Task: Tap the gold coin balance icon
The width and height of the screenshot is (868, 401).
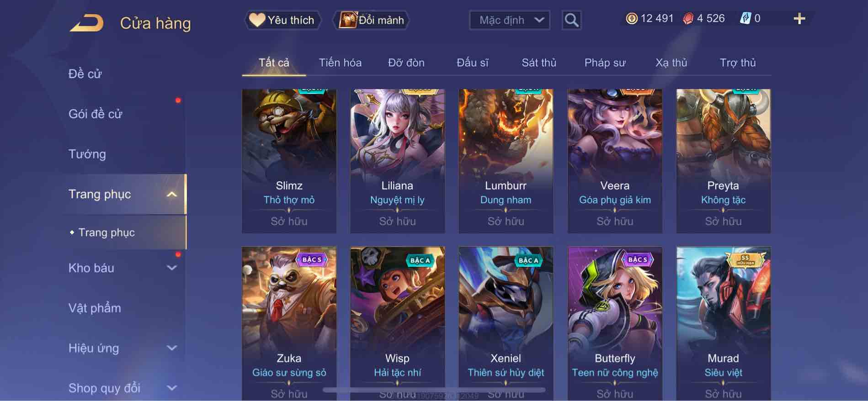Action: point(631,18)
